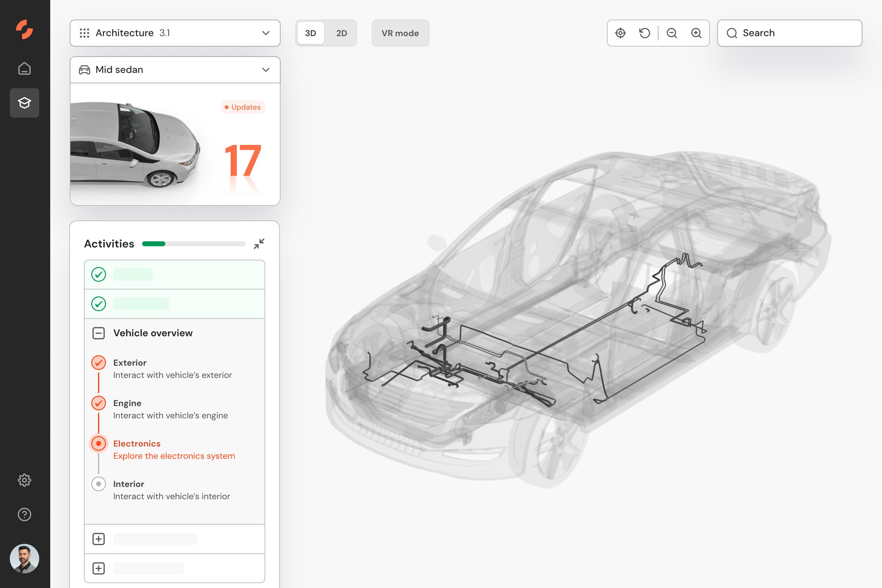Click the Interior step circle
This screenshot has width=882, height=588.
pos(99,484)
